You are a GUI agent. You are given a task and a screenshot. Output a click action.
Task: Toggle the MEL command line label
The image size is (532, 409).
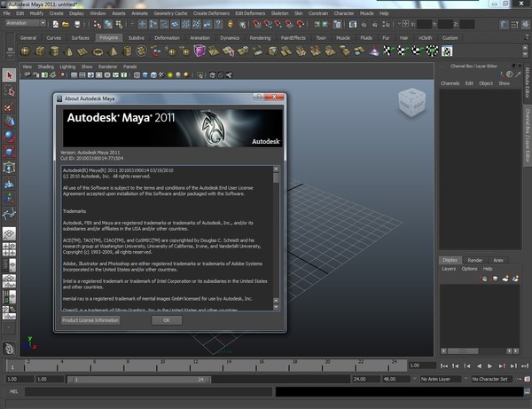coord(13,391)
